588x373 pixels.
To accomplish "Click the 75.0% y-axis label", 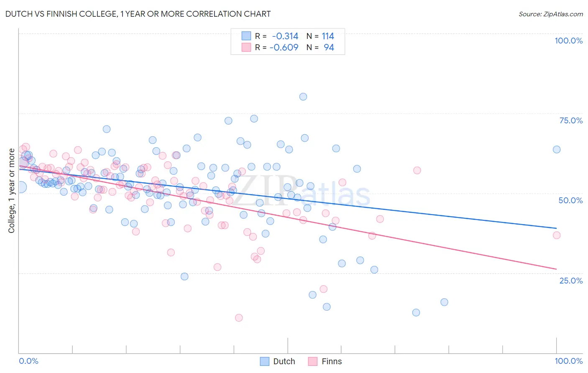I will tap(571, 120).
